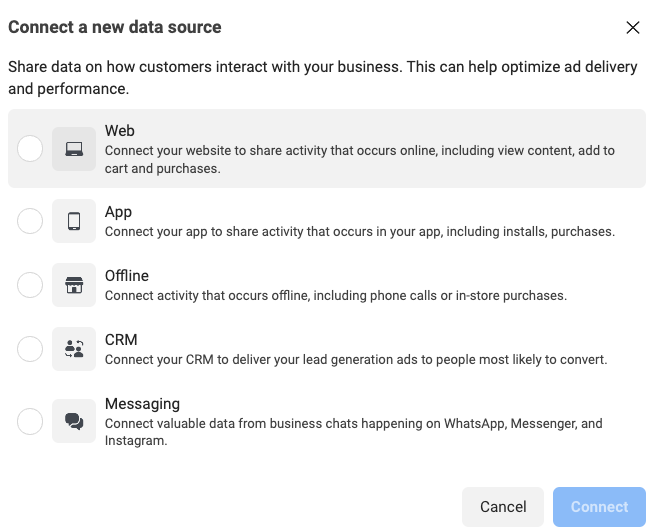
Task: Close the Connect a new data source dialog
Action: pos(632,28)
